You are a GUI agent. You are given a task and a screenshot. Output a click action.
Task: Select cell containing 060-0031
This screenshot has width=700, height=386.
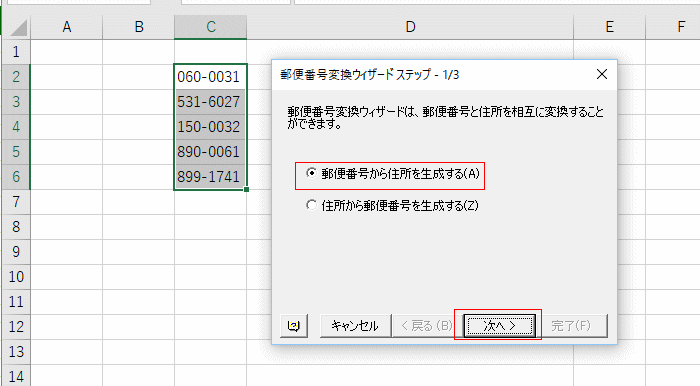pyautogui.click(x=210, y=77)
